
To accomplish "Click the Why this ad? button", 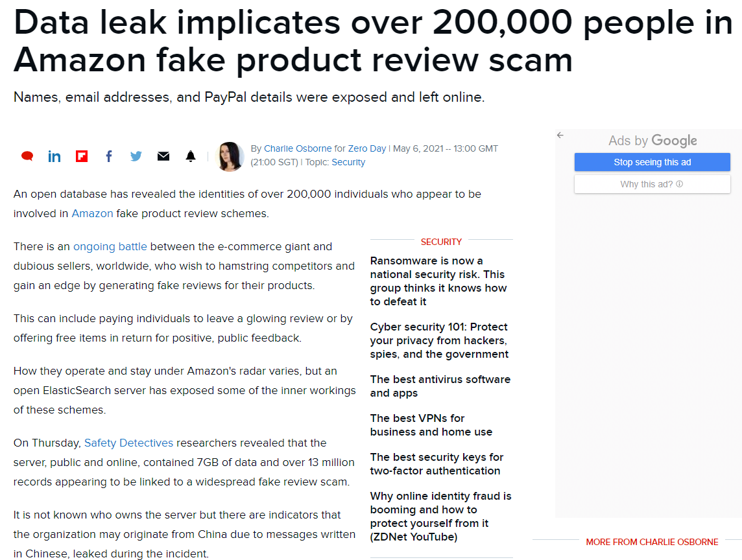I will (x=652, y=184).
